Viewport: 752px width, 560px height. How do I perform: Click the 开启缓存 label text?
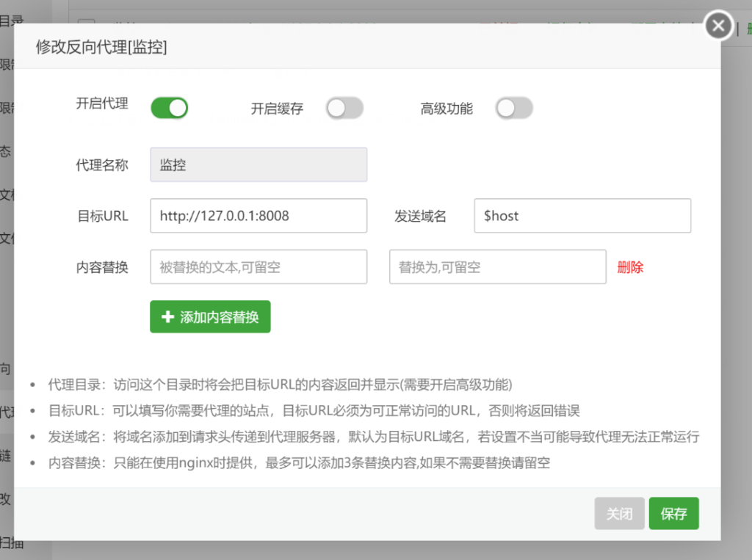point(277,109)
